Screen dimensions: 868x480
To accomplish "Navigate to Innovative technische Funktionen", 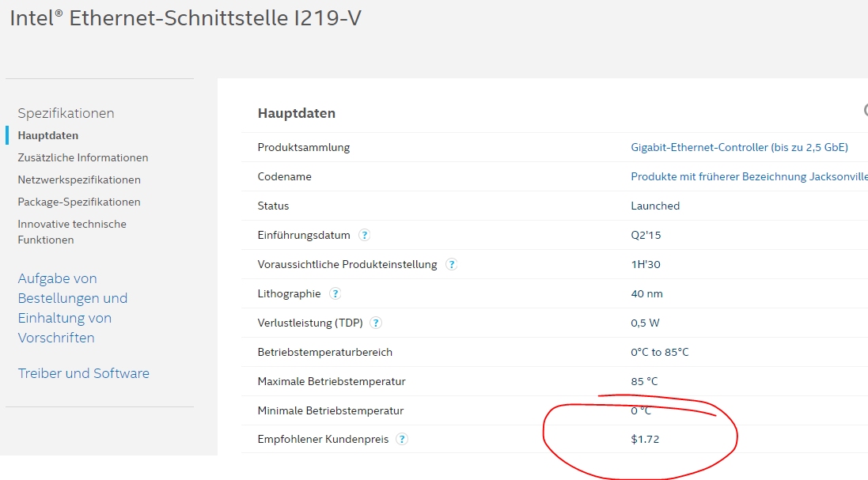I will [72, 232].
